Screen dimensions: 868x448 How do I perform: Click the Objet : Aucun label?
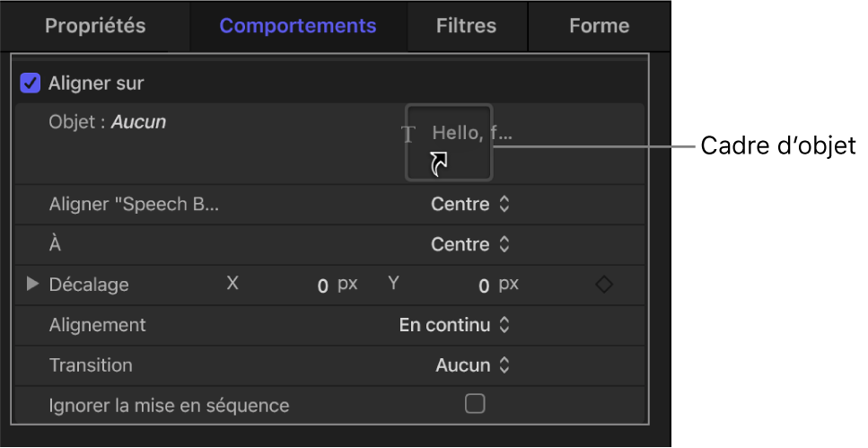click(107, 122)
